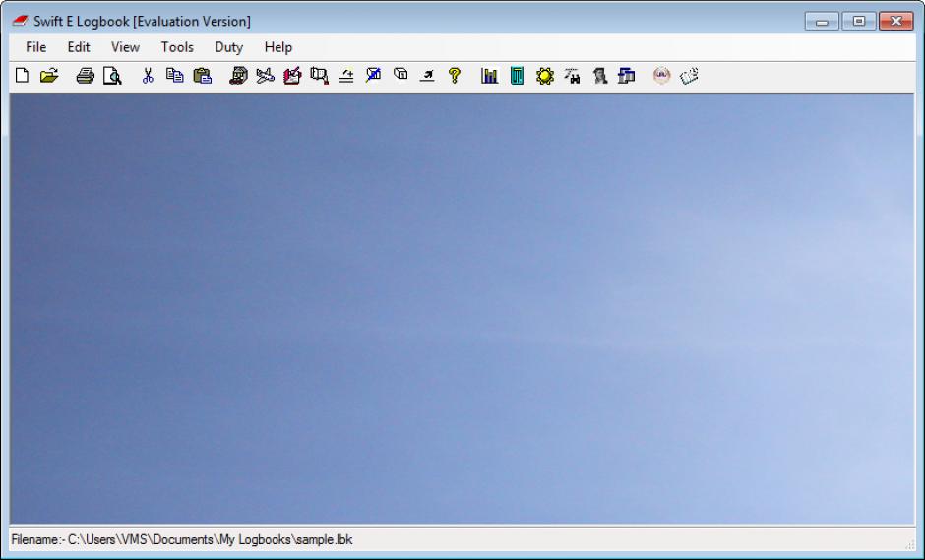Click the yellow question mark icon
The height and width of the screenshot is (560, 925).
click(x=455, y=76)
